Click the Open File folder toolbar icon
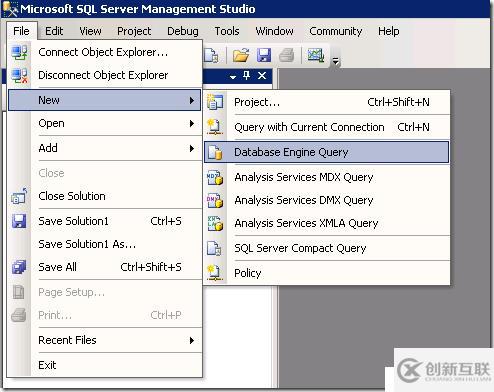This screenshot has height=392, width=494. 241,55
